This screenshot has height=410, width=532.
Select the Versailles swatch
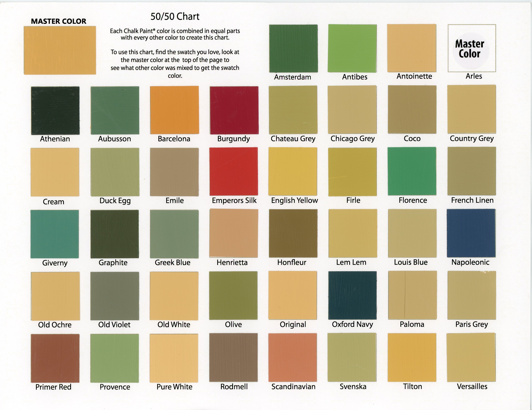(x=471, y=357)
